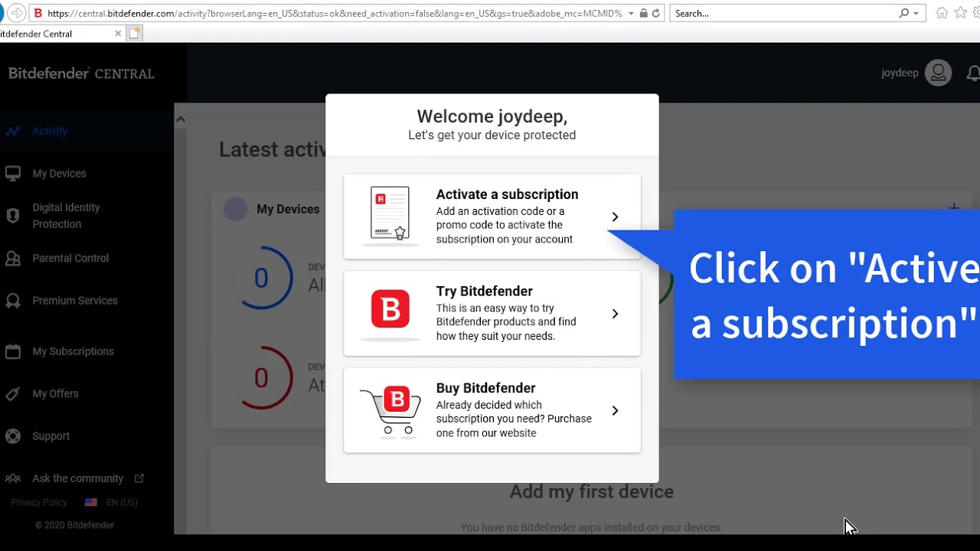The image size is (980, 551).
Task: Click the © 2020 Bitdefender footer text
Action: [74, 525]
